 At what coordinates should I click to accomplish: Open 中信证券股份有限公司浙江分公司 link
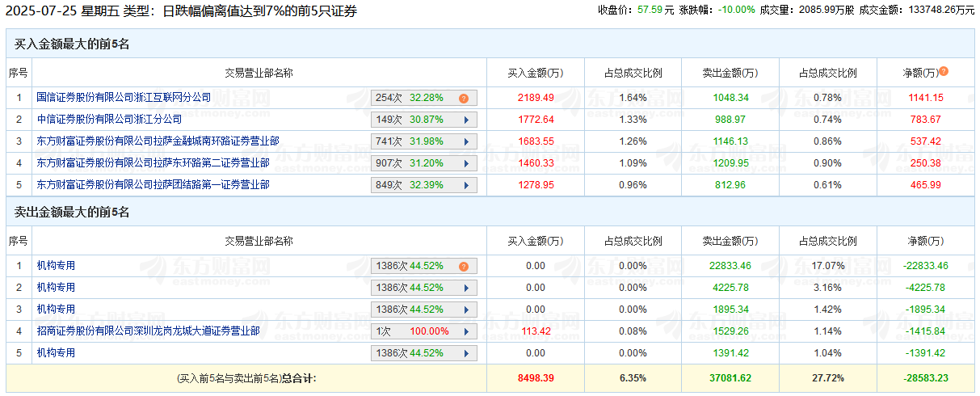(109, 120)
